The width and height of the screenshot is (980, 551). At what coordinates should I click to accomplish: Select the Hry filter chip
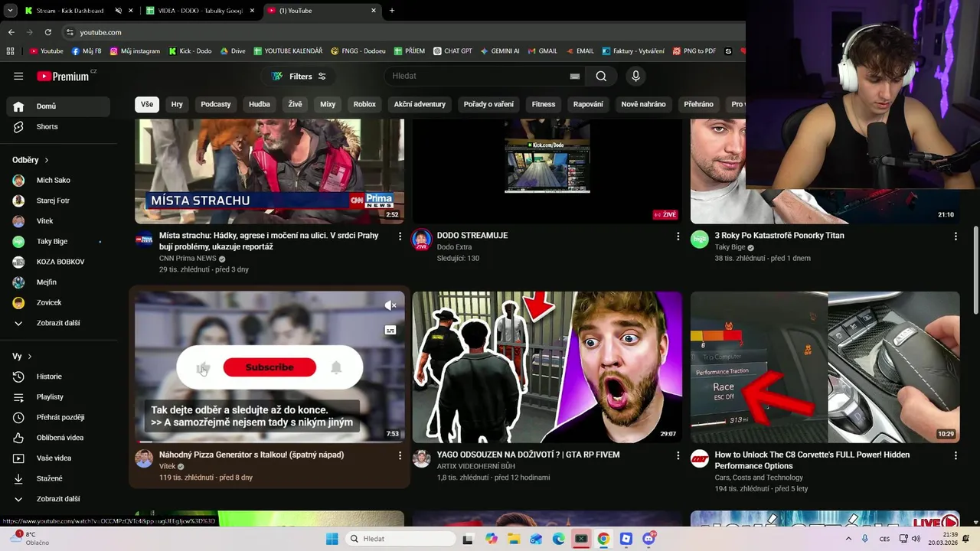[x=177, y=104]
